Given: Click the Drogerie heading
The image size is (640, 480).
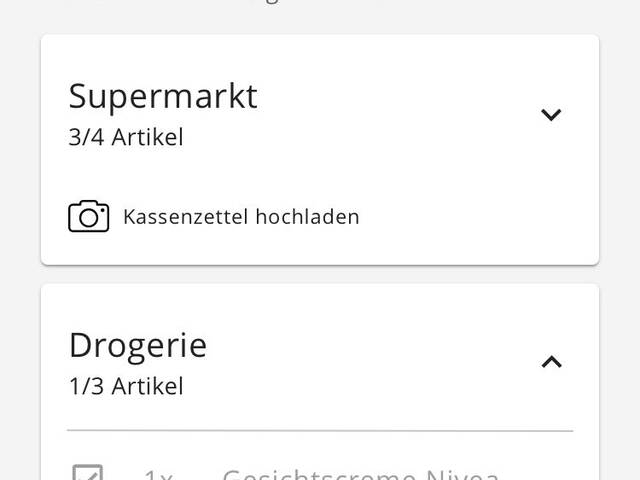Looking at the screenshot, I should pos(138,345).
